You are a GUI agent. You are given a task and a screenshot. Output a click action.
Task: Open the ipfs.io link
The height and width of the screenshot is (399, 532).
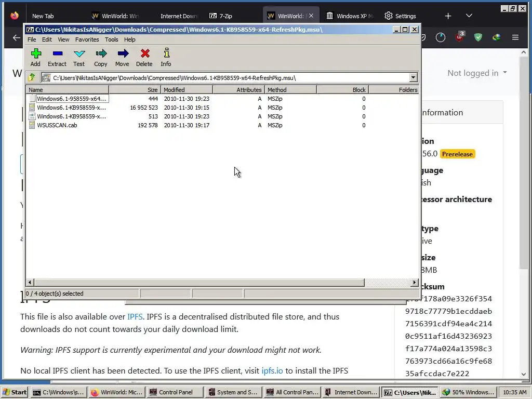coord(272,370)
